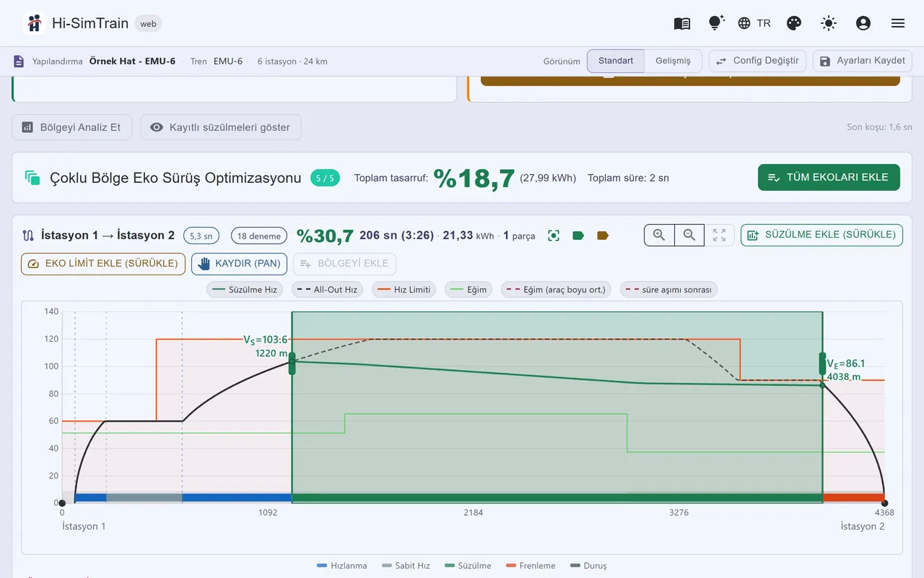Image resolution: width=924 pixels, height=578 pixels.
Task: Click EKO LİMİT EKLE (SÜRÜKLE) button
Action: [103, 264]
